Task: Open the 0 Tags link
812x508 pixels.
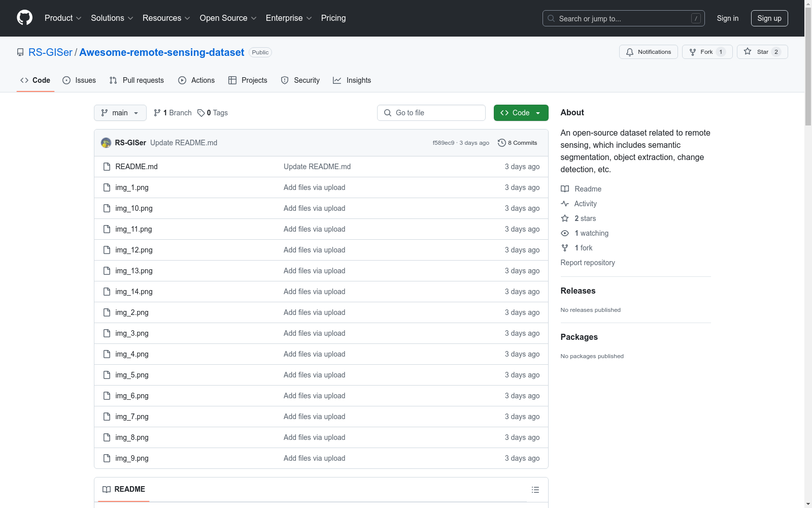Action: coord(213,113)
